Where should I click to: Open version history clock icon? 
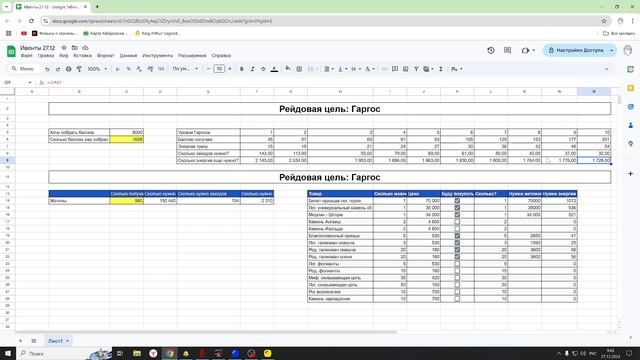click(x=491, y=50)
